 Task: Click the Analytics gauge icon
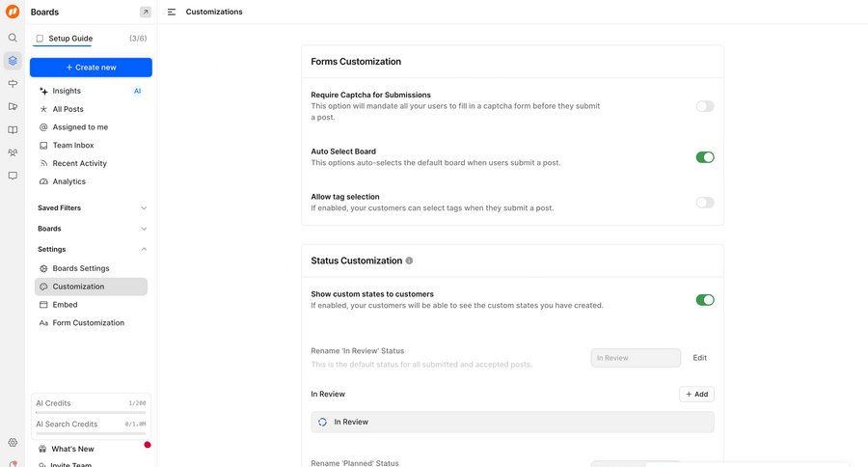coord(43,181)
